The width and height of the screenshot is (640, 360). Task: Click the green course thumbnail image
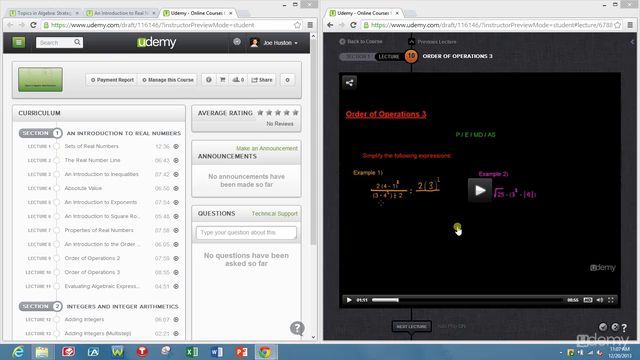coord(40,80)
